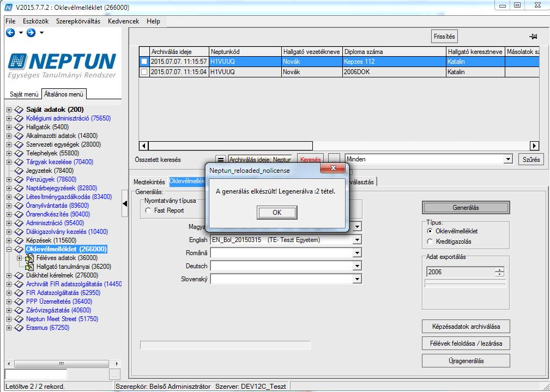The image size is (550, 392).
Task: Click the Hallgatók book icon
Action: click(19, 128)
